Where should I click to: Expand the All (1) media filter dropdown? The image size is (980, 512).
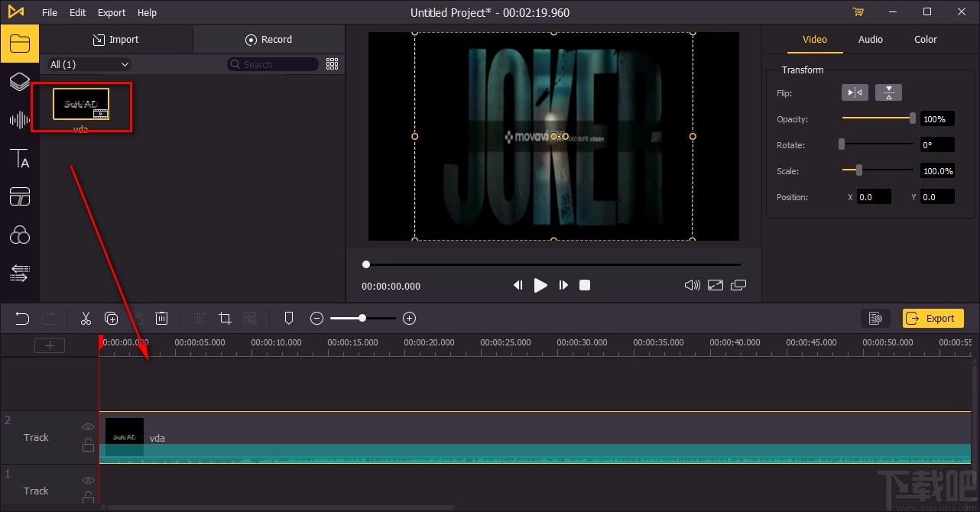pos(89,65)
